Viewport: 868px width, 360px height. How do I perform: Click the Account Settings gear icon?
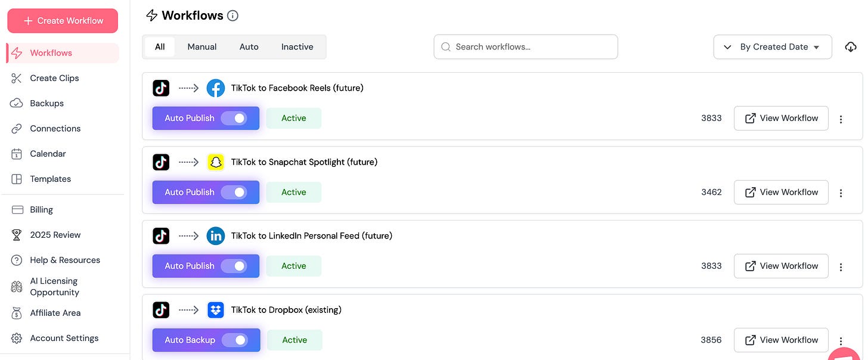(17, 338)
